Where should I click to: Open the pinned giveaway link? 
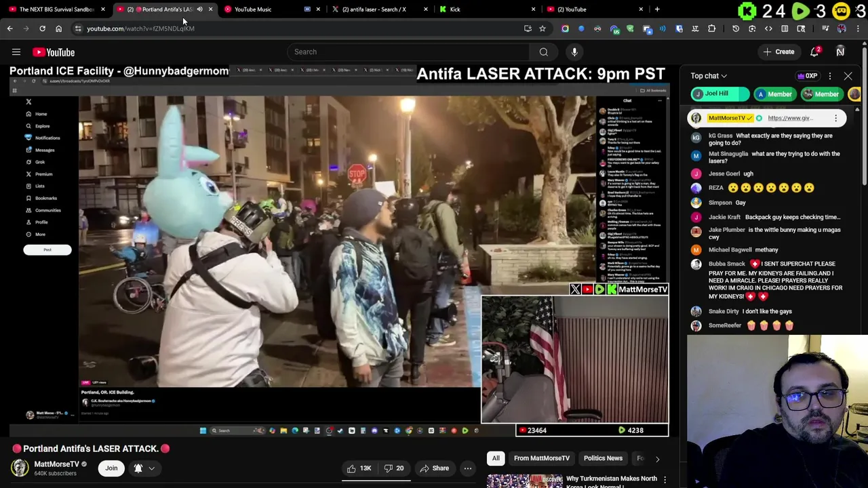point(790,118)
